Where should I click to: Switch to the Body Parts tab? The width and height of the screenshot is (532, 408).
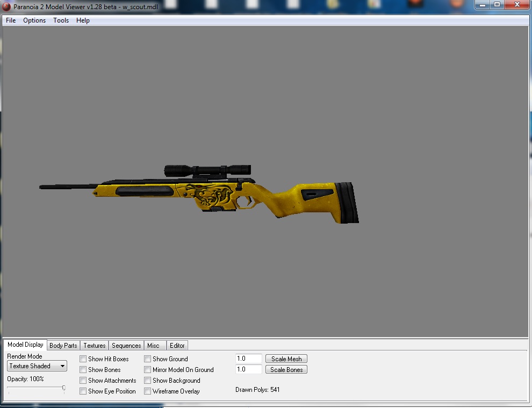click(63, 346)
